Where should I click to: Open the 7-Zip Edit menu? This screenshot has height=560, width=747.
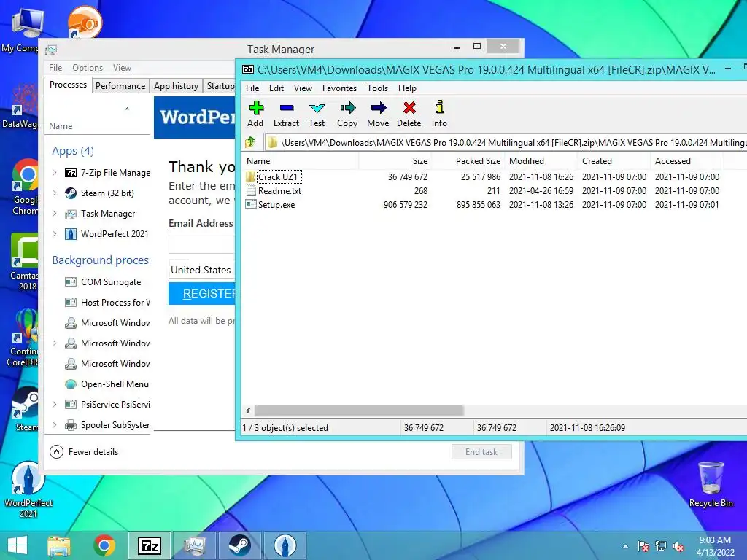click(276, 88)
